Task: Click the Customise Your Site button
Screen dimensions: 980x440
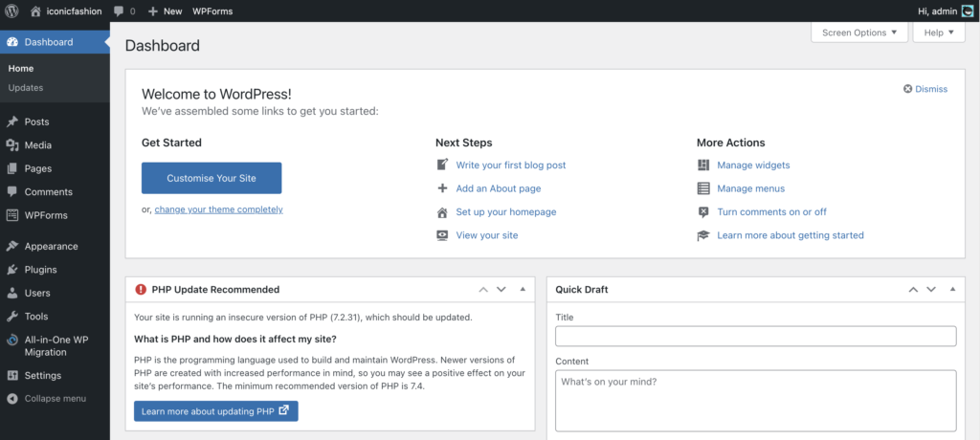Action: click(x=212, y=178)
